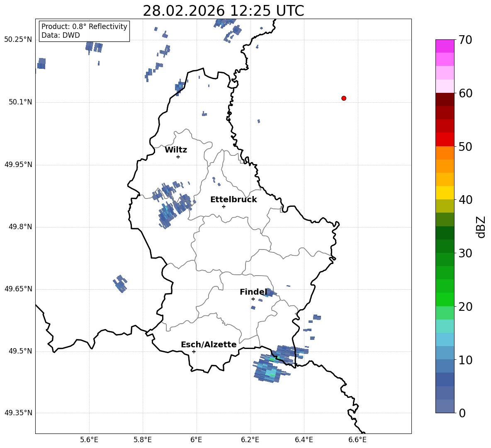Click the Wiltz location cross marker

[178, 157]
